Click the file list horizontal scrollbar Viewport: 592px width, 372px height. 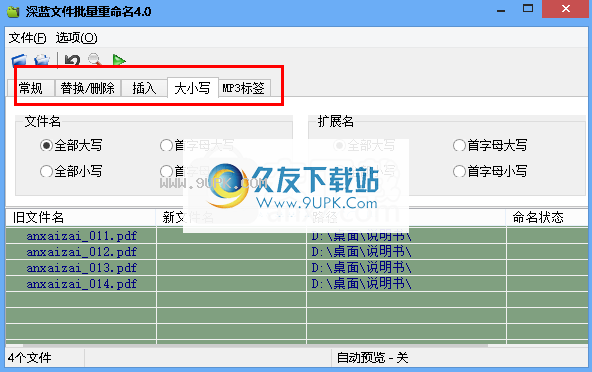tap(255, 345)
